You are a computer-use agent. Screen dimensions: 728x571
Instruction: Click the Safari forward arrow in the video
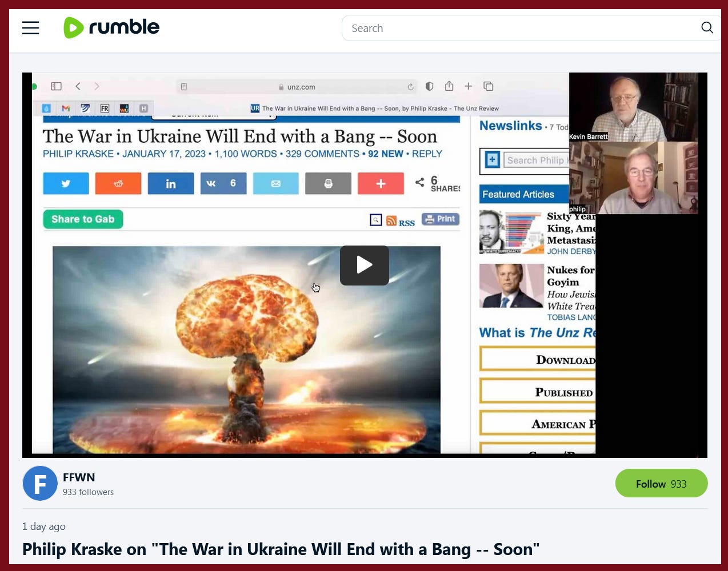click(97, 86)
